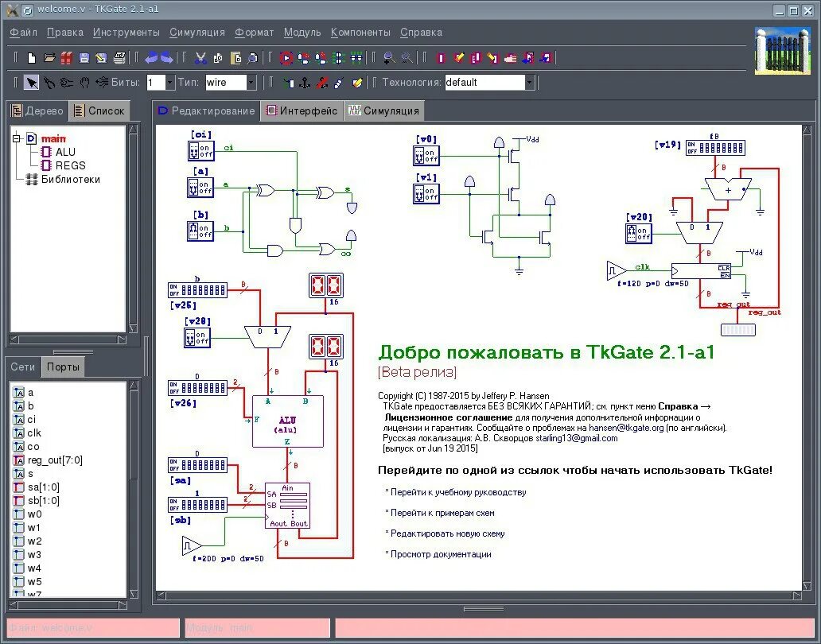821x644 pixels.
Task: Follow link Редактировать новую схему
Action: (x=448, y=533)
